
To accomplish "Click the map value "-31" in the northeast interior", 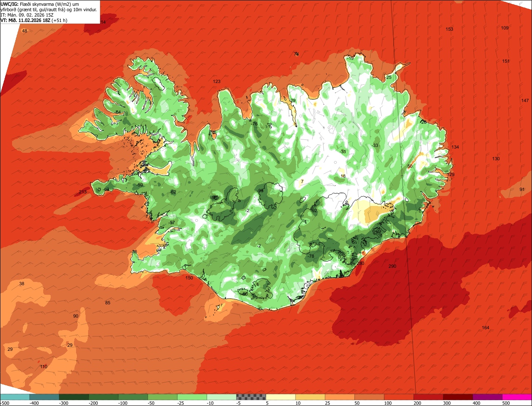I will tap(342, 152).
